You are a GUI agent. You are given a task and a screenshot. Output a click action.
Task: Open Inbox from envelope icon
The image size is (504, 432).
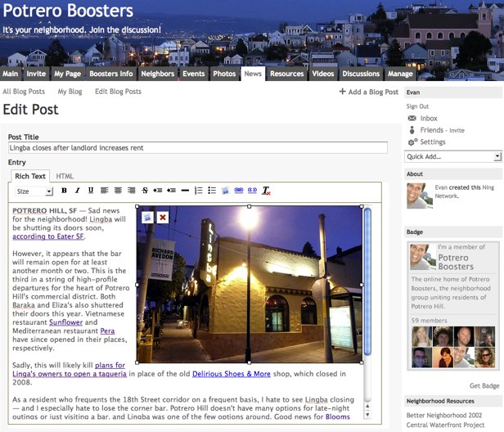[x=412, y=119]
